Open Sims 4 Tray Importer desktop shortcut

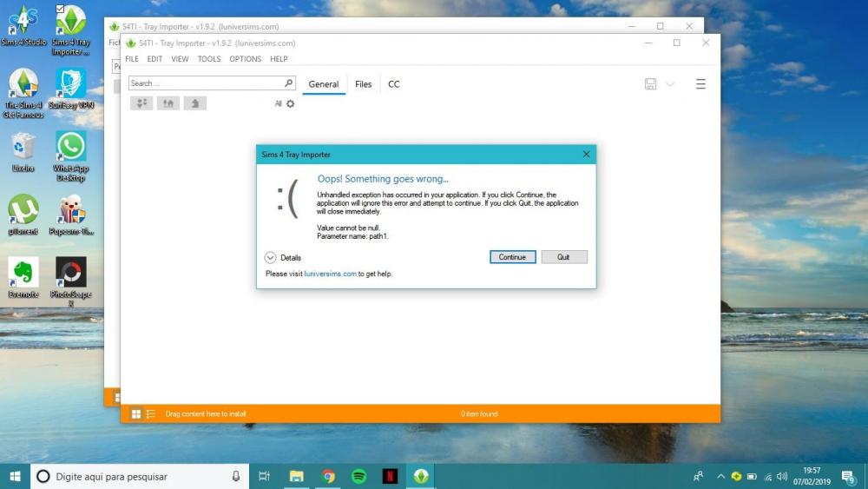pos(71,30)
